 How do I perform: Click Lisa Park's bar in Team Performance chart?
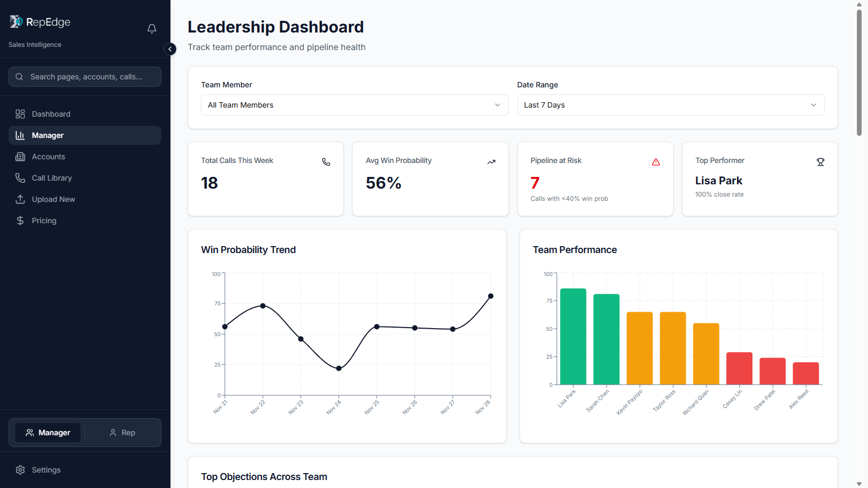pos(573,336)
